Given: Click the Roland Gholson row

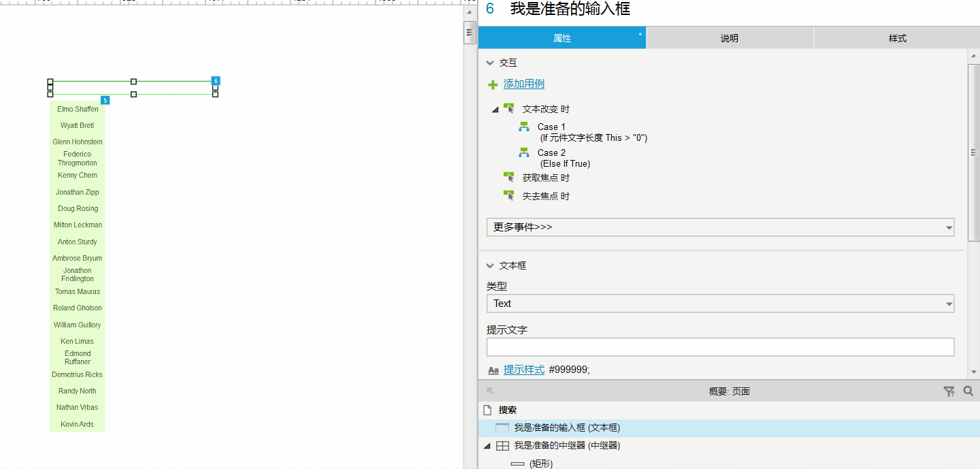Looking at the screenshot, I should [x=78, y=308].
